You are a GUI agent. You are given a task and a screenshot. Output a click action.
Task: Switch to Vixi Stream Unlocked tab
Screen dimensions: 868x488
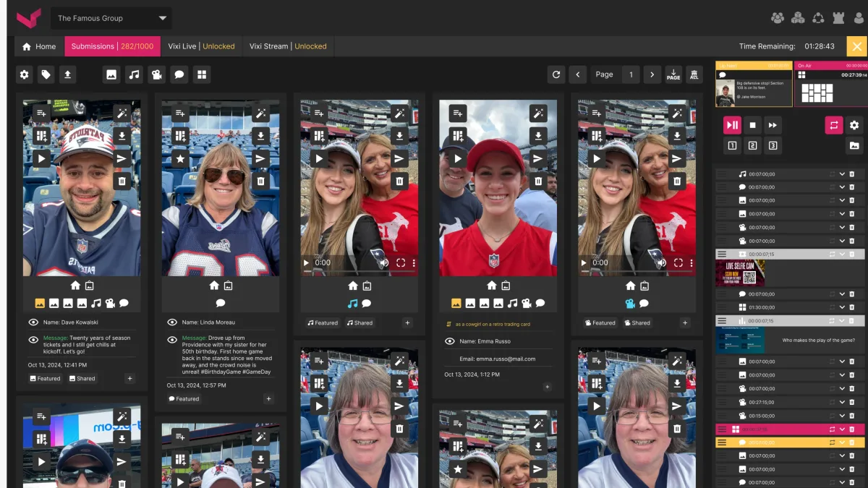pyautogui.click(x=288, y=46)
